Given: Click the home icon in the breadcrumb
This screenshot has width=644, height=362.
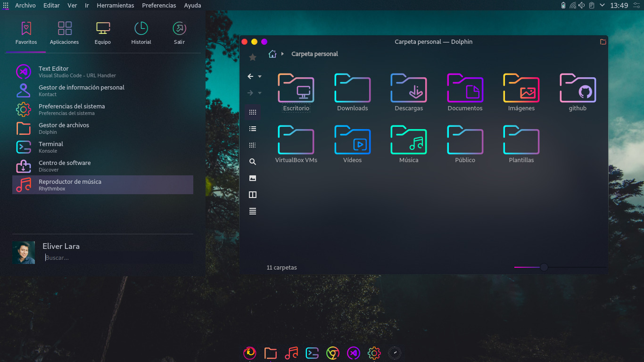Looking at the screenshot, I should [272, 54].
